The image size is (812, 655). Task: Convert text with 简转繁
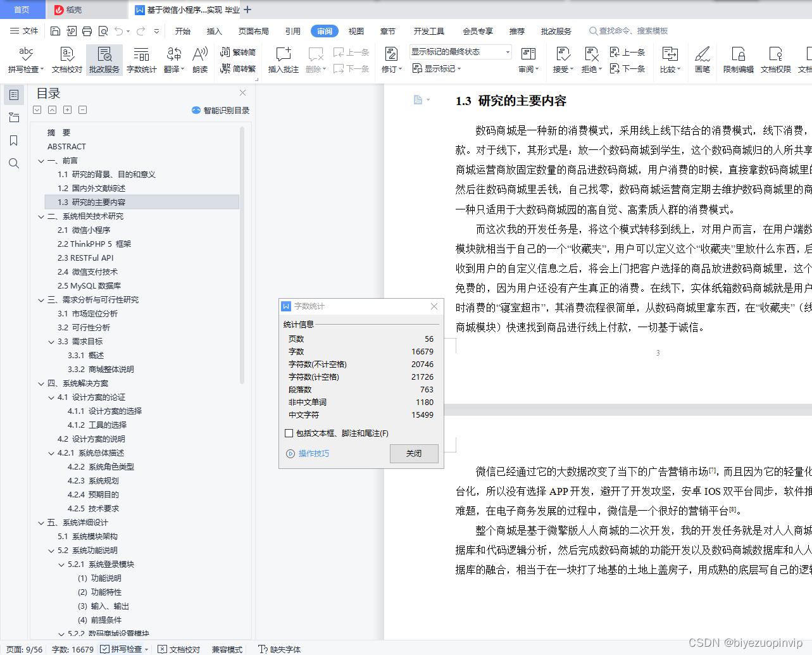click(x=238, y=69)
